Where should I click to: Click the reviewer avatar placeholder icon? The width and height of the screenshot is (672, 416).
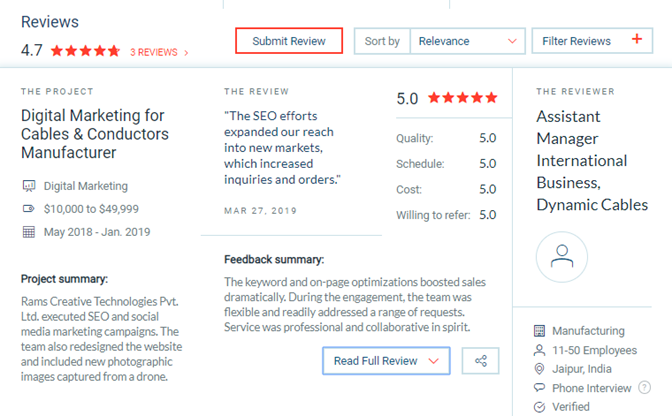click(562, 257)
